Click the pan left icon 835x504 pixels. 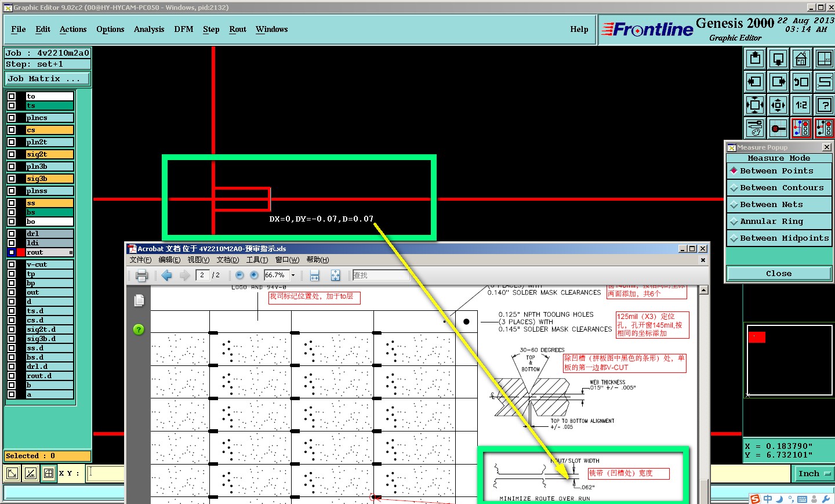755,82
